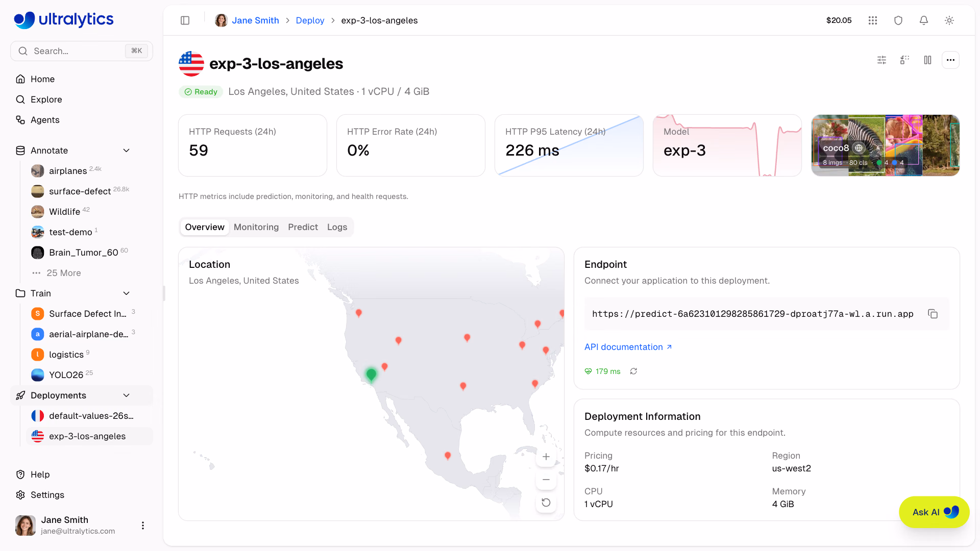
Task: Open the apps grid icon
Action: click(873, 20)
